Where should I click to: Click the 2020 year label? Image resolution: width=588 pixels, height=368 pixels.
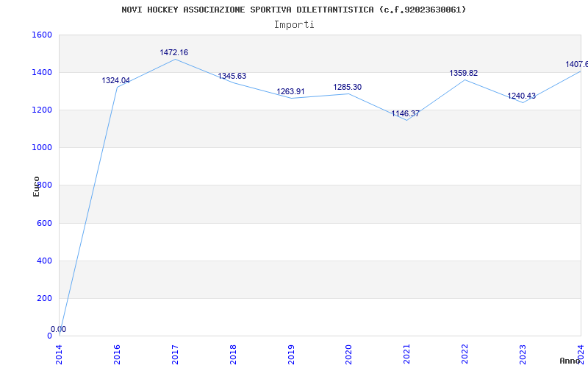tap(348, 354)
